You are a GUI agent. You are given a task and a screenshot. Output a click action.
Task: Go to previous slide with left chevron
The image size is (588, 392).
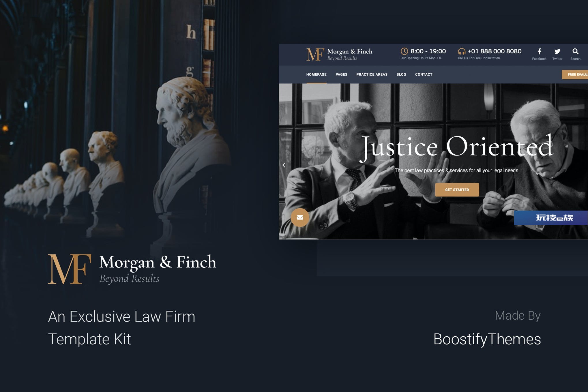click(x=284, y=165)
